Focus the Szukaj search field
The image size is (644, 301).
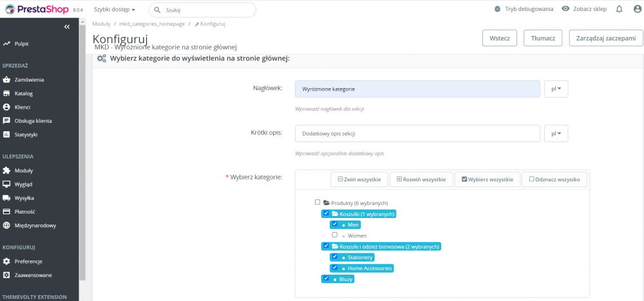point(206,10)
